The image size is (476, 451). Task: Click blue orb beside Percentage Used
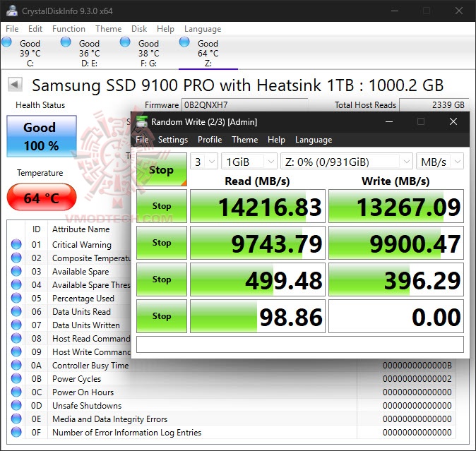[16, 298]
